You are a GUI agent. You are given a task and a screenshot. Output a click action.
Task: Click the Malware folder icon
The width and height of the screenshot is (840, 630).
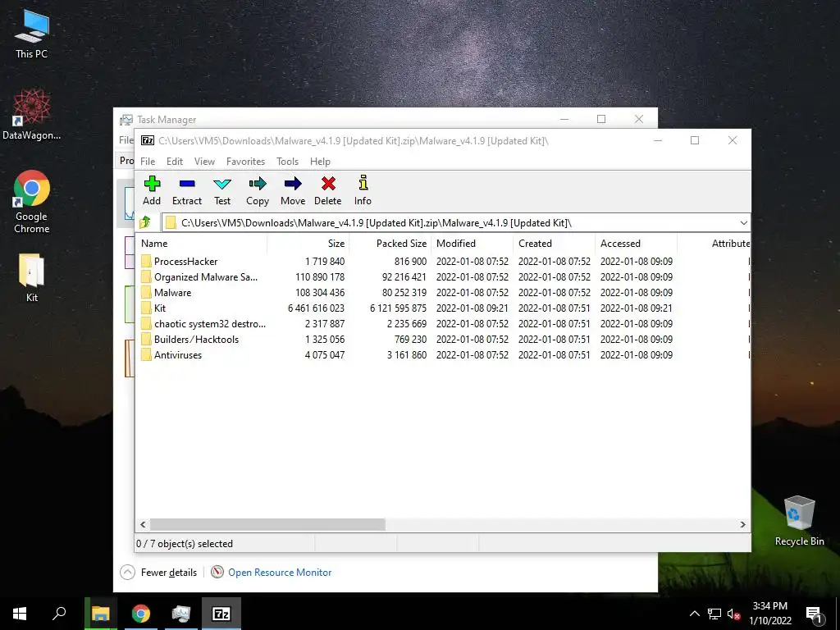click(x=146, y=293)
